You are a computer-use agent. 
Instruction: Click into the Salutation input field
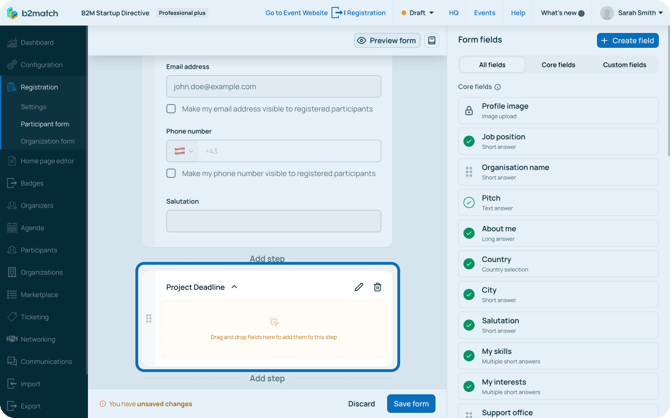tap(273, 221)
